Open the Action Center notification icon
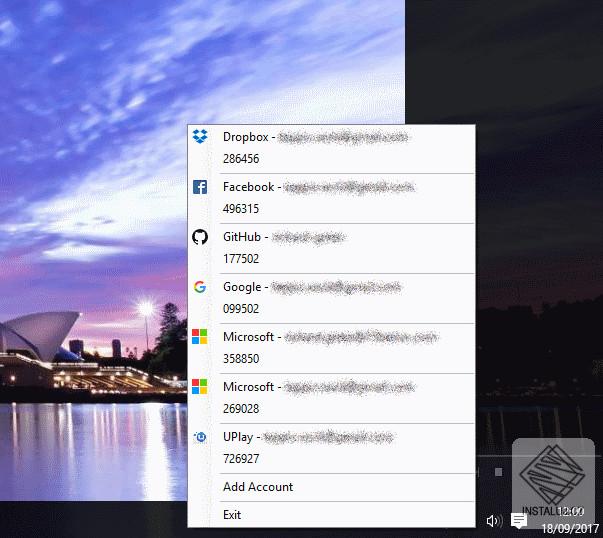The image size is (603, 538). click(518, 521)
